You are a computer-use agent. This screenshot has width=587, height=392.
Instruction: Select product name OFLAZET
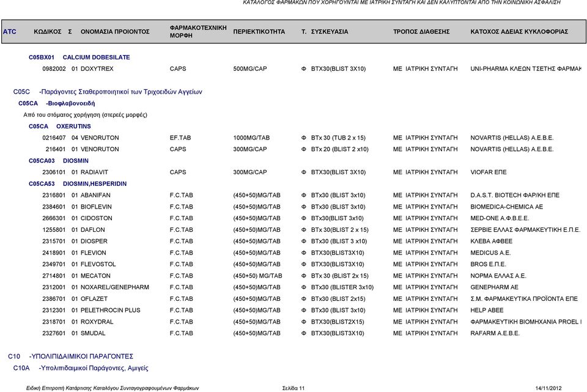pos(94,299)
